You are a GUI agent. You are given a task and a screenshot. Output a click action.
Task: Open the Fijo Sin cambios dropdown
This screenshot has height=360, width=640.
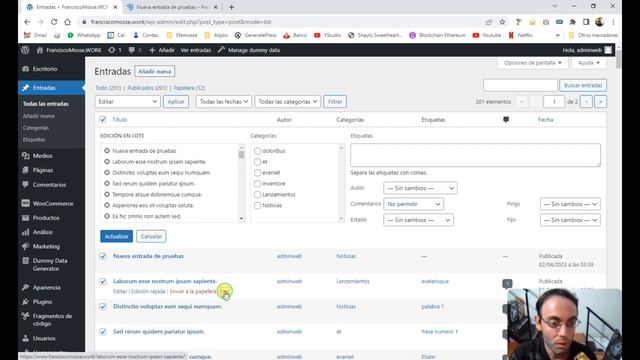[x=570, y=220]
